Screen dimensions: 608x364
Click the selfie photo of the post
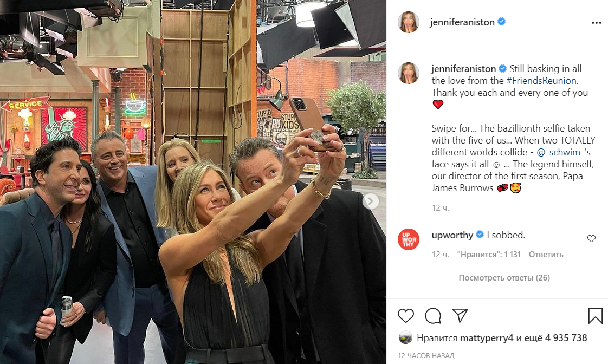(x=193, y=182)
